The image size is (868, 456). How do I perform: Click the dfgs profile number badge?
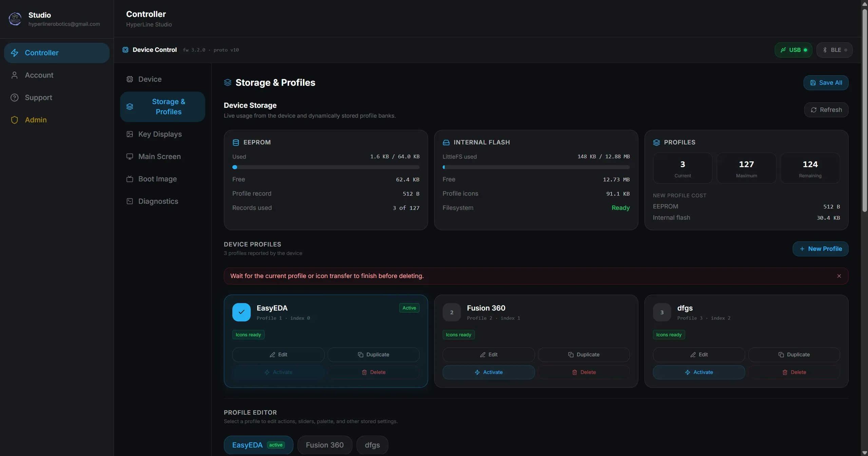pos(662,312)
